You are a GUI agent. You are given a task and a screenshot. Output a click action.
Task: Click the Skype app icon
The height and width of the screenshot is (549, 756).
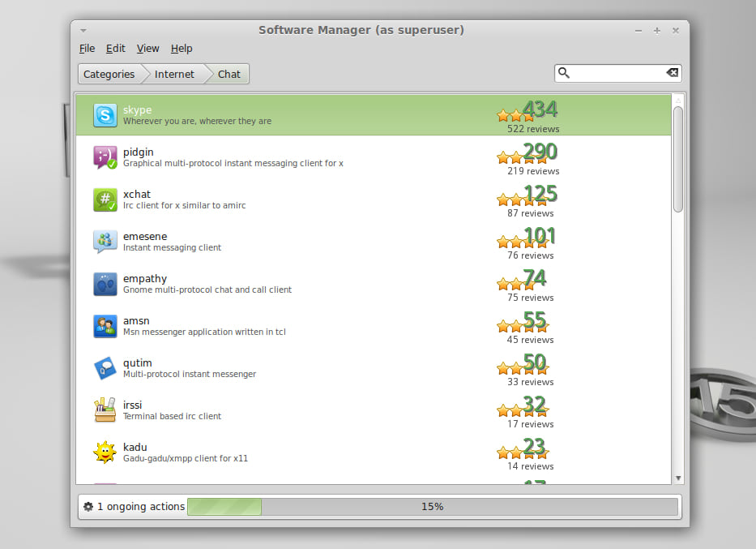[x=105, y=115]
